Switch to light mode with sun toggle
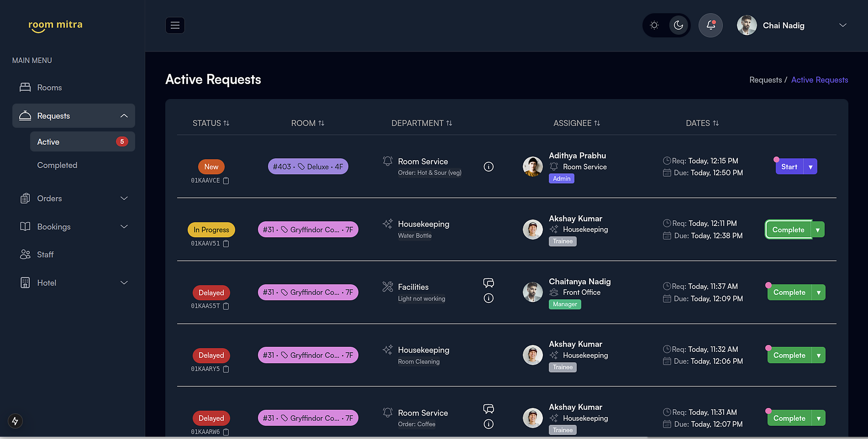868x439 pixels. pos(654,25)
